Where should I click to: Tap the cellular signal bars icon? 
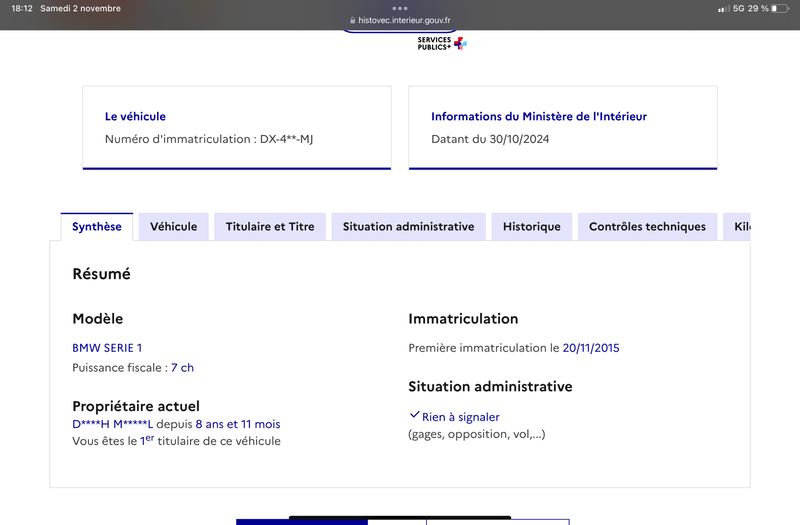tap(723, 9)
